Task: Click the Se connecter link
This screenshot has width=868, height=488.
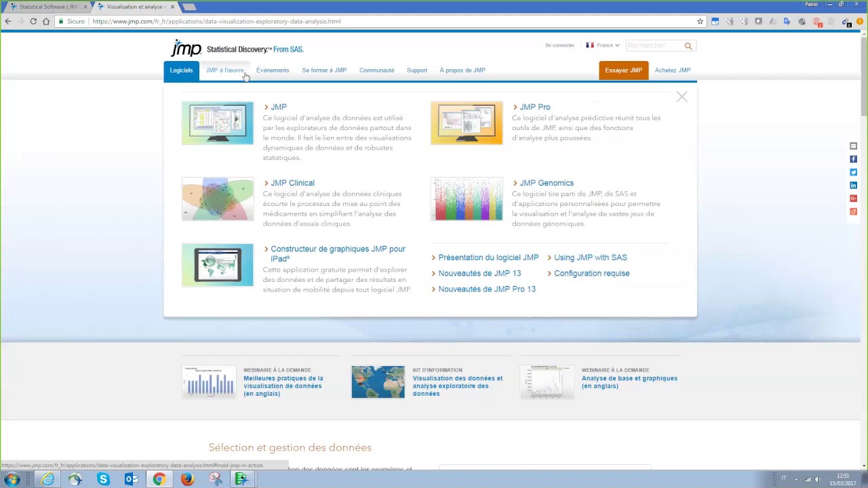Action: click(x=559, y=45)
